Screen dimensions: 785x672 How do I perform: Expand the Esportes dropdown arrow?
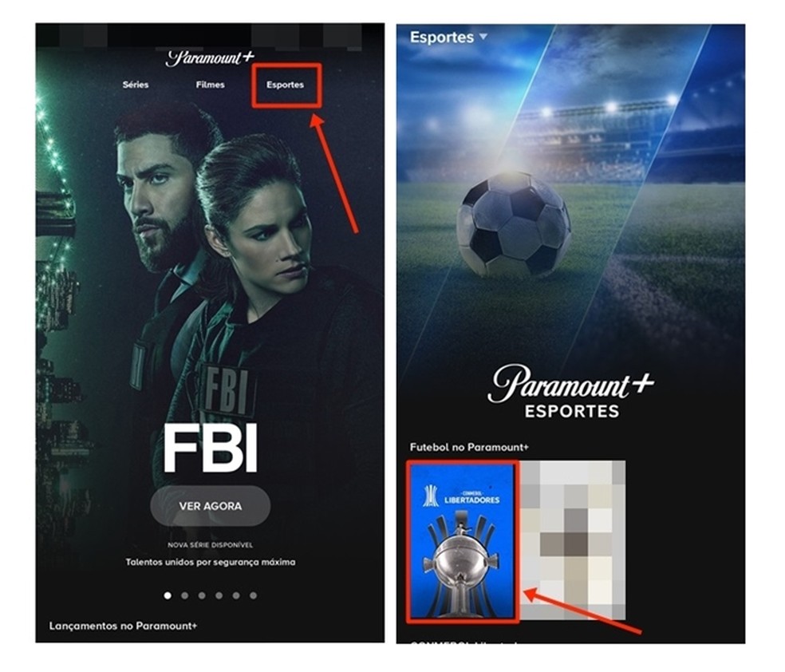483,37
